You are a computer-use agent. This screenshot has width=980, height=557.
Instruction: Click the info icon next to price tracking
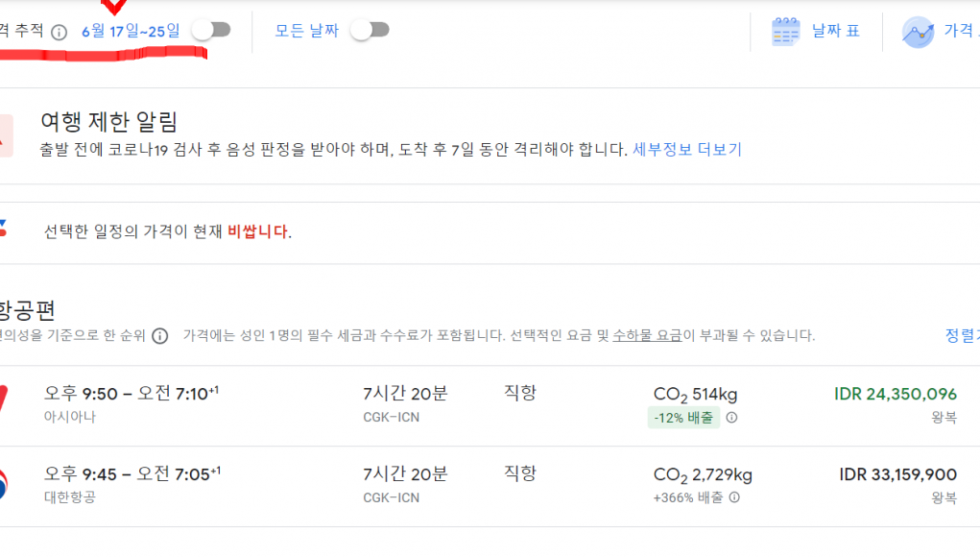tap(59, 32)
